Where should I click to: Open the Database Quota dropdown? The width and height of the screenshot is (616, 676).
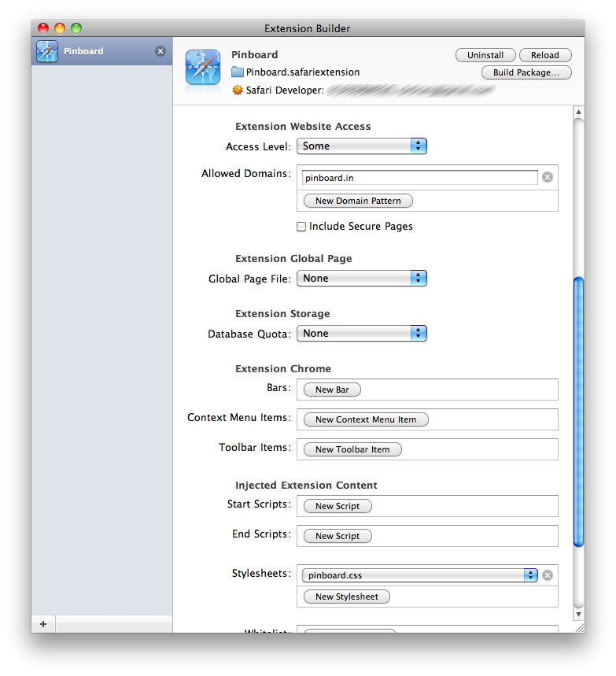361,334
